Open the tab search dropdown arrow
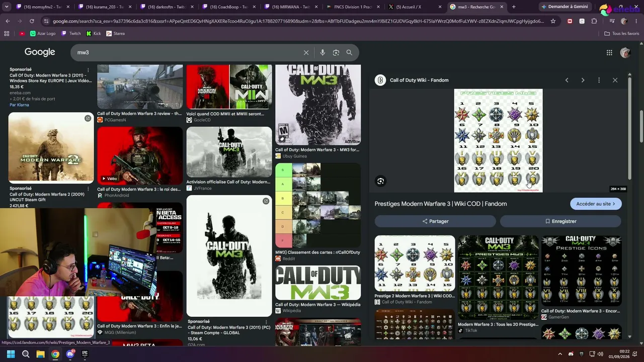 (x=7, y=7)
